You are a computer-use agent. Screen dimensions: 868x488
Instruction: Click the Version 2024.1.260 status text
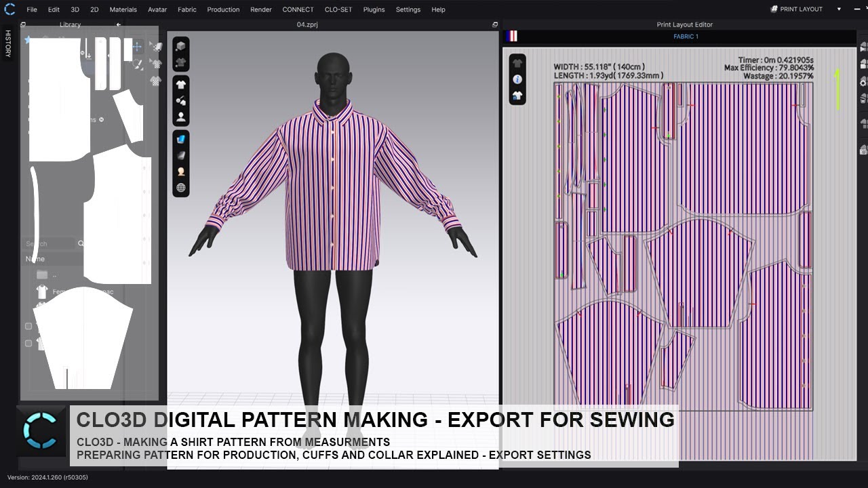[x=47, y=477]
